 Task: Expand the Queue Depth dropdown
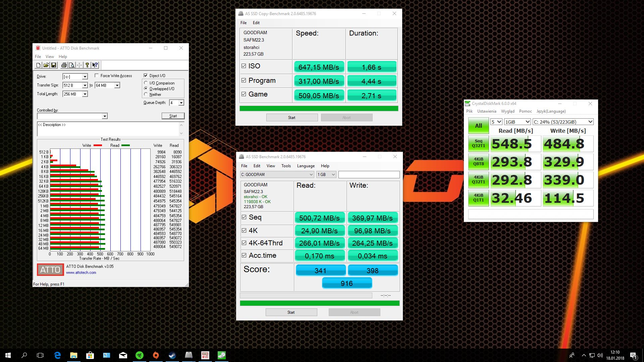coord(181,103)
